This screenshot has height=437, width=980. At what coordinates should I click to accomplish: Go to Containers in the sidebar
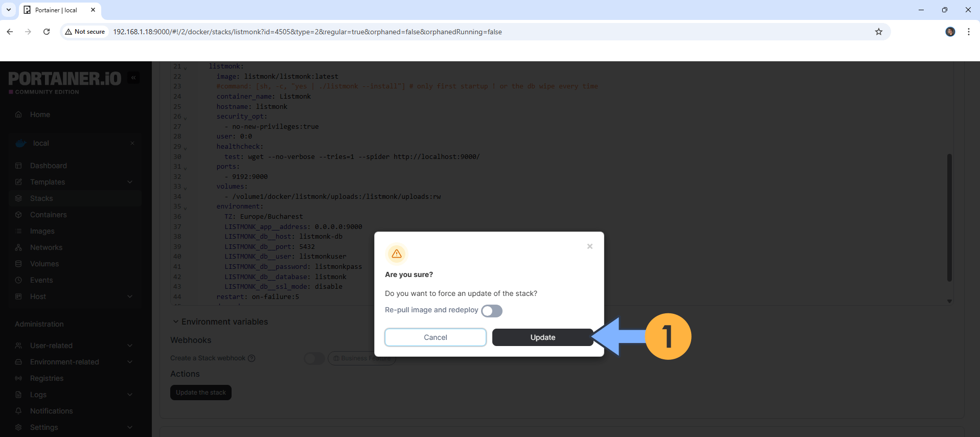click(48, 215)
